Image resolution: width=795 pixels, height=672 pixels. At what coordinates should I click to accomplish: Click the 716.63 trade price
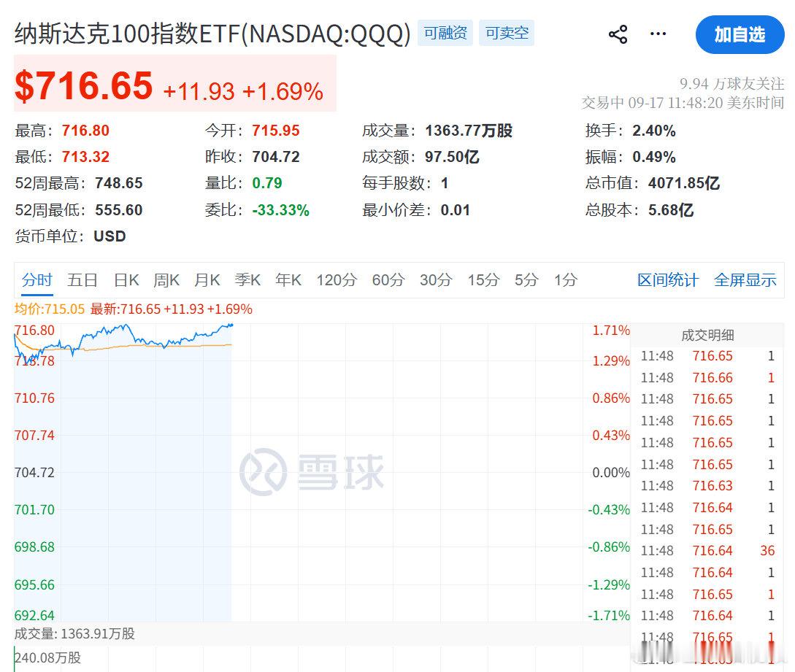pyautogui.click(x=713, y=485)
